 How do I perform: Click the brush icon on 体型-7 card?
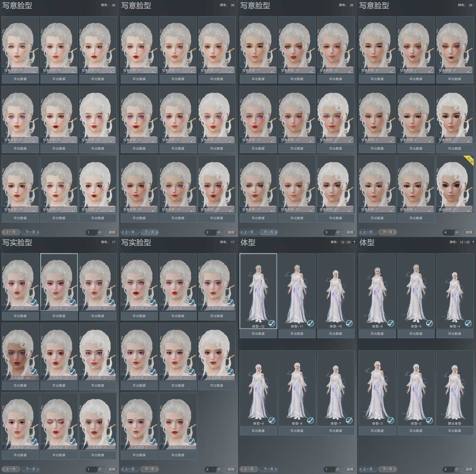click(x=349, y=420)
